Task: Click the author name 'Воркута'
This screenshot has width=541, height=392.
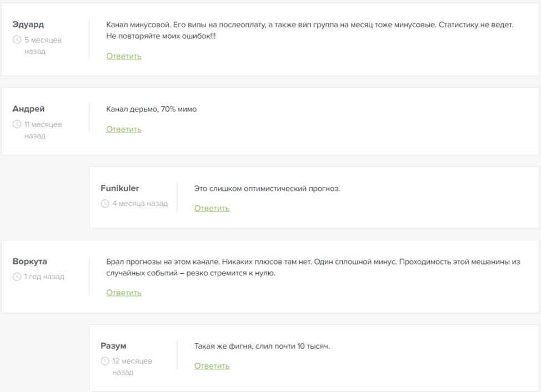Action: (30, 262)
